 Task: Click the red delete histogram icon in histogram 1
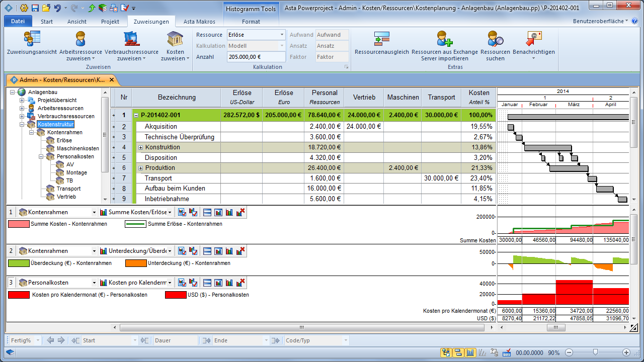pos(241,212)
